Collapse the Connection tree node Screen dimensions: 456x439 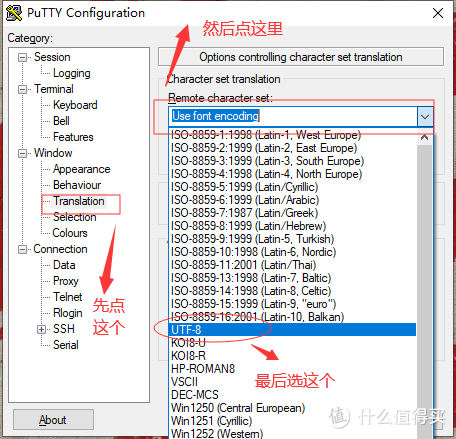pyautogui.click(x=22, y=249)
